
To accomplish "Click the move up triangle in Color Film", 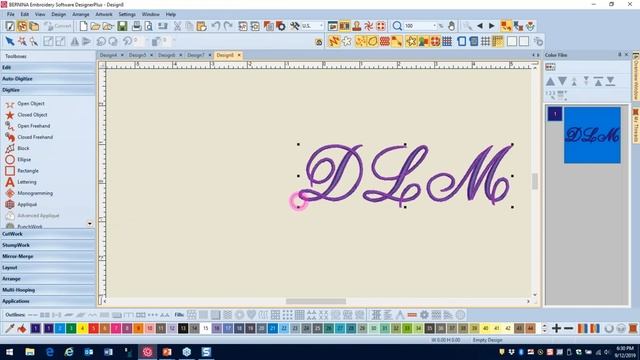I will 550,81.
